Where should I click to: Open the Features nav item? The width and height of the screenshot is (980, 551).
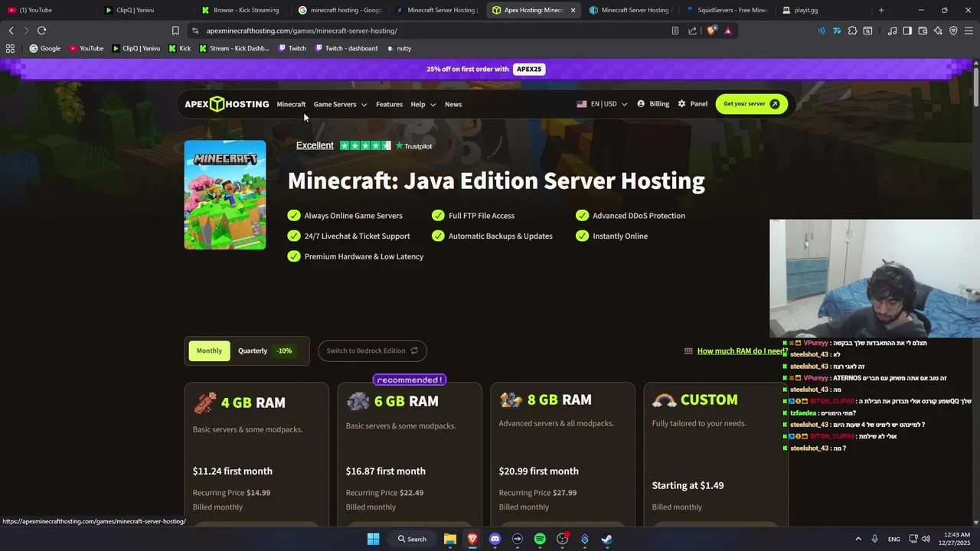[389, 104]
